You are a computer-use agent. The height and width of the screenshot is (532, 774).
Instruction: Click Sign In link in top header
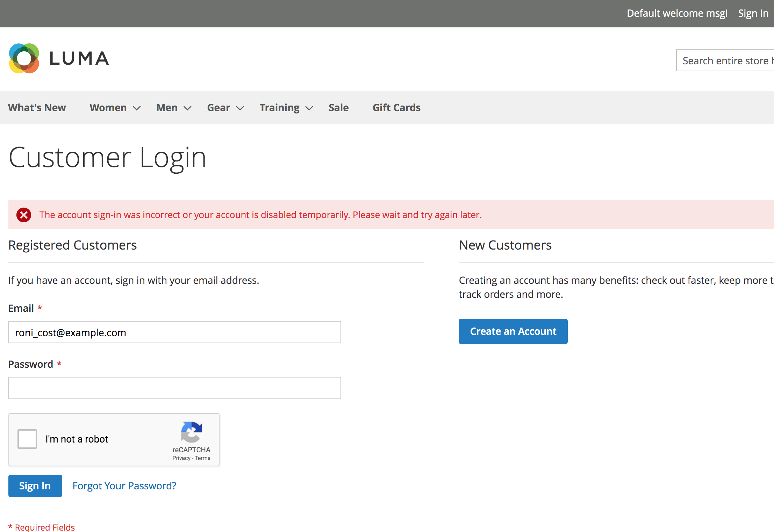click(x=753, y=13)
